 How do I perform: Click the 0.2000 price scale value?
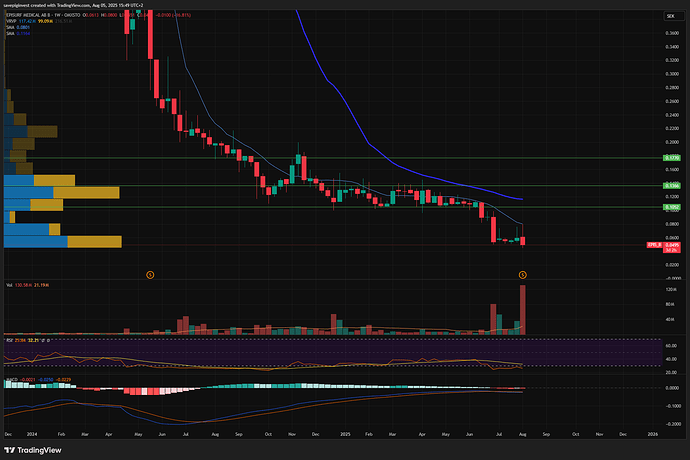click(x=672, y=142)
